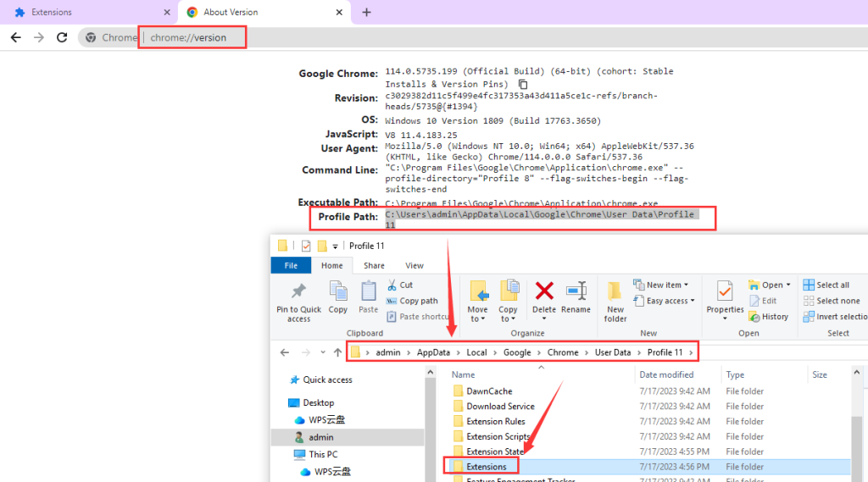Click Google in the breadcrumb path
Screen dimensions: 868x482
[517, 352]
